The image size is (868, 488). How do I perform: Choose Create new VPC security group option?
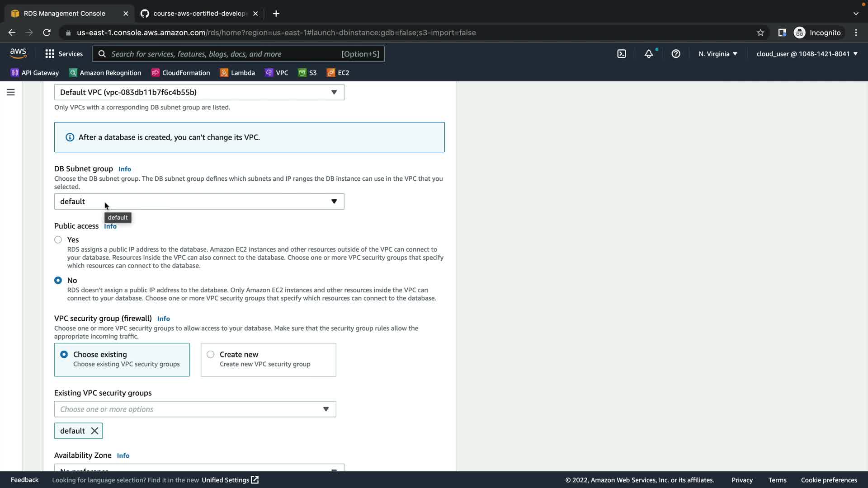(211, 355)
